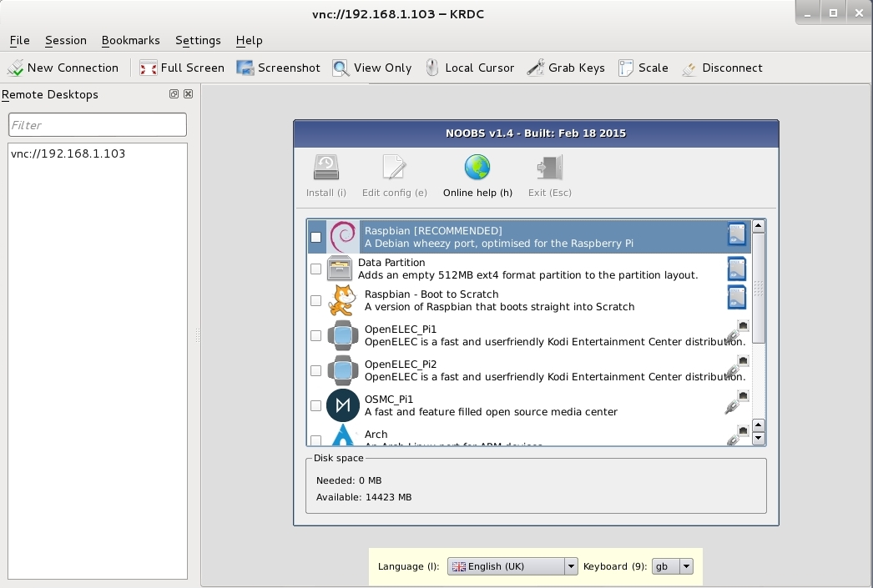Click SD card icon on Boot to Scratch row
The width and height of the screenshot is (873, 588).
pos(737,297)
